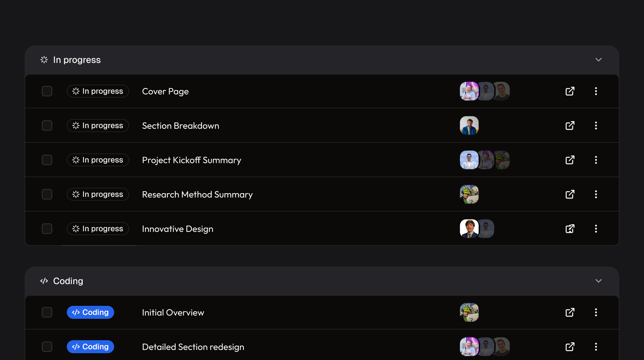The height and width of the screenshot is (360, 644).
Task: Open Project Kickoff Summary externally
Action: tap(570, 160)
